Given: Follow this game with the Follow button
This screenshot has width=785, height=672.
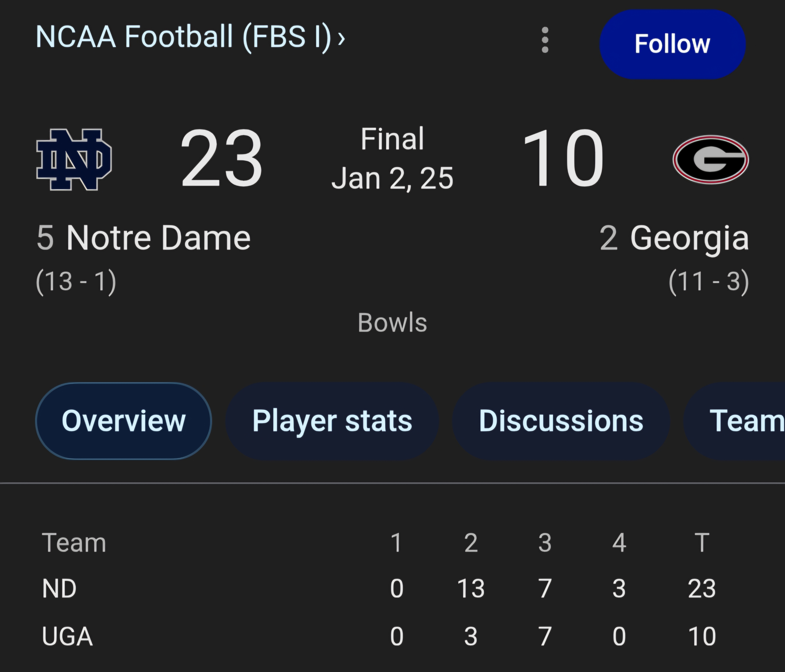Looking at the screenshot, I should click(x=673, y=44).
